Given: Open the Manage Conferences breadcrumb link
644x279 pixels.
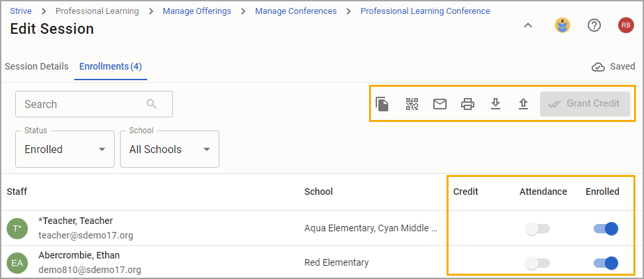Looking at the screenshot, I should click(295, 11).
